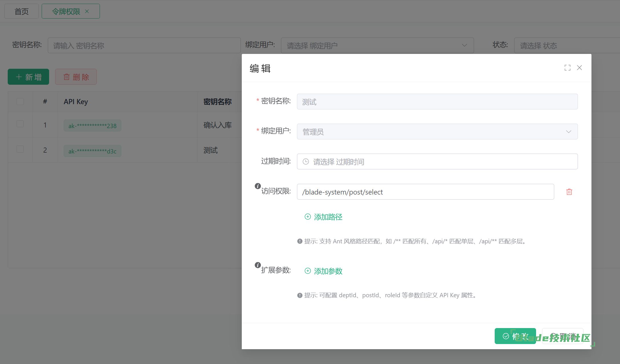
Task: Click the fullscreen icon in edit dialog
Action: point(567,68)
